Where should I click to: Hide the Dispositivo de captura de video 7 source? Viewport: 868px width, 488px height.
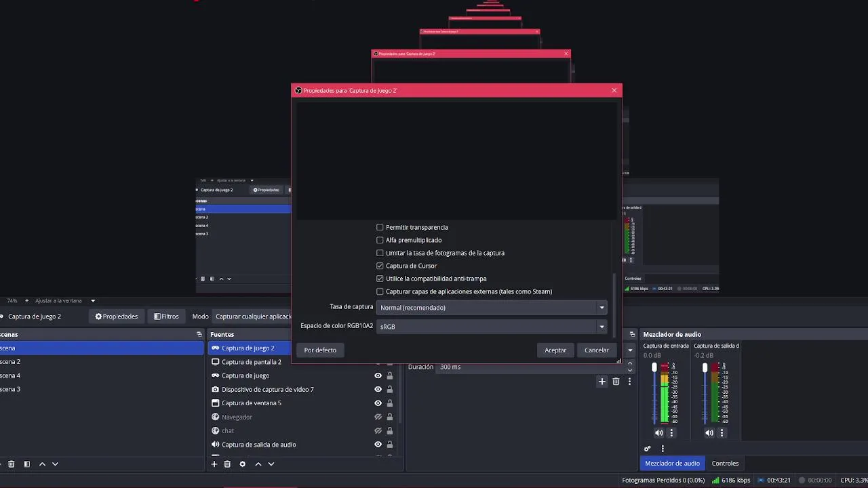pos(378,389)
